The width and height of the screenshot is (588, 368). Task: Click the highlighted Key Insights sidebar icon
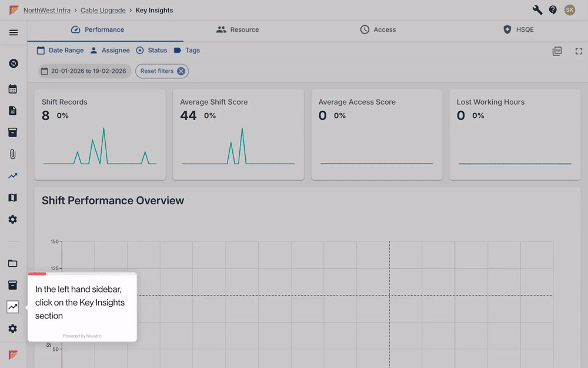pos(13,307)
